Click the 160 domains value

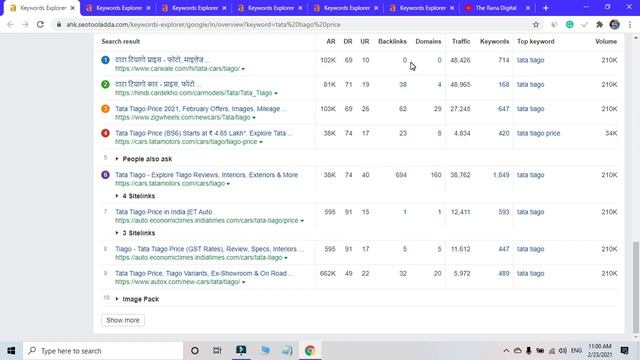[436, 175]
